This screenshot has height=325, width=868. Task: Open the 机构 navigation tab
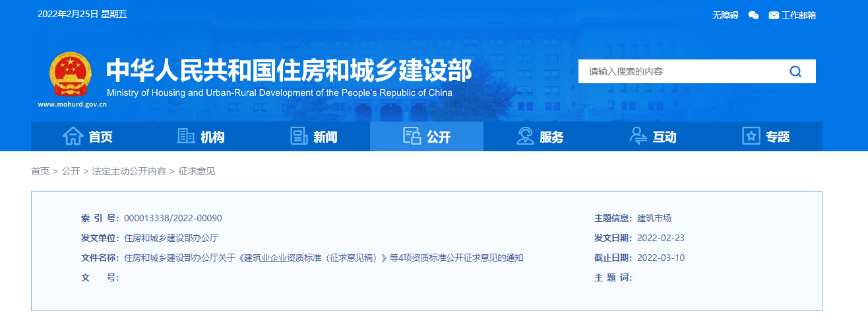tap(201, 136)
